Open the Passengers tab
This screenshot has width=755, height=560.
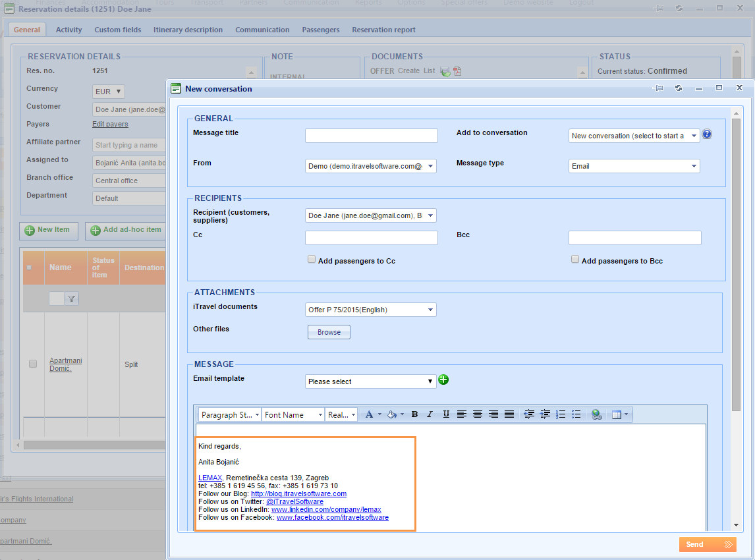(x=321, y=30)
